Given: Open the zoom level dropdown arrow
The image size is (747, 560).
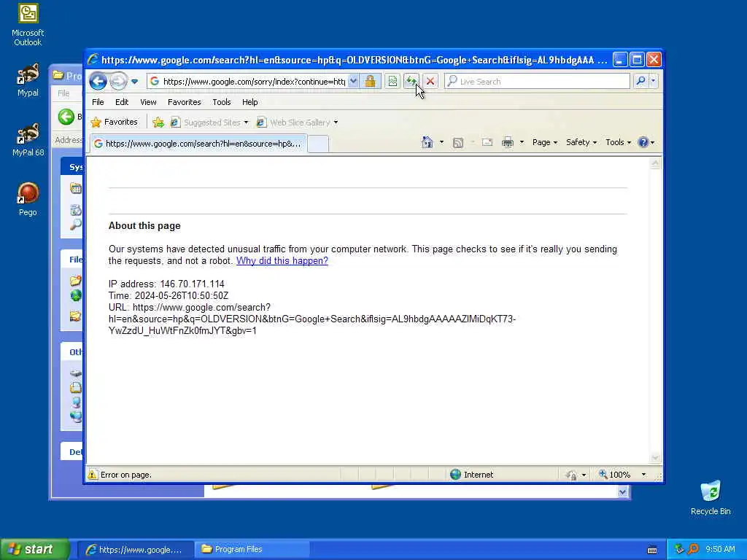Looking at the screenshot, I should point(643,474).
